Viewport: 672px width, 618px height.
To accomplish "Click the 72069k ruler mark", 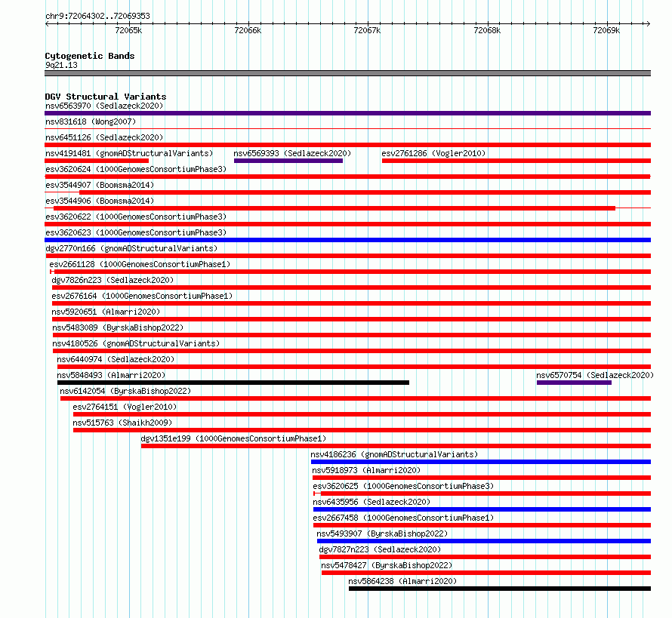I will pyautogui.click(x=606, y=30).
